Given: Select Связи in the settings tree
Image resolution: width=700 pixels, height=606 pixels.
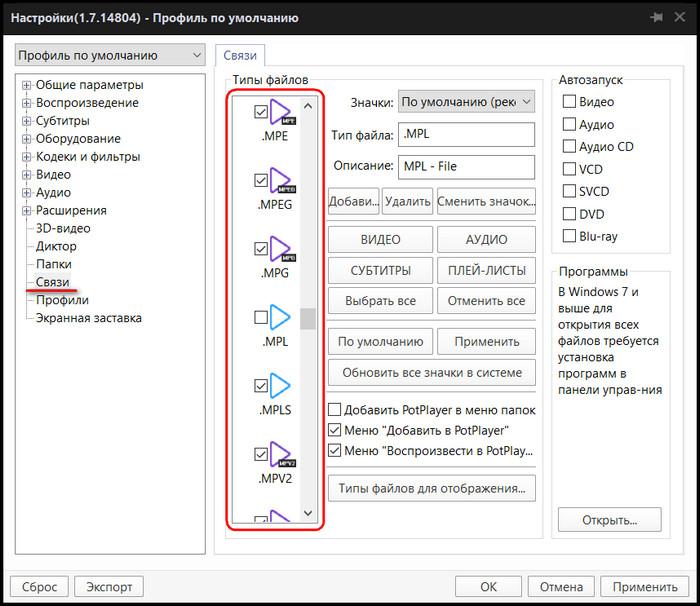Looking at the screenshot, I should click(52, 282).
